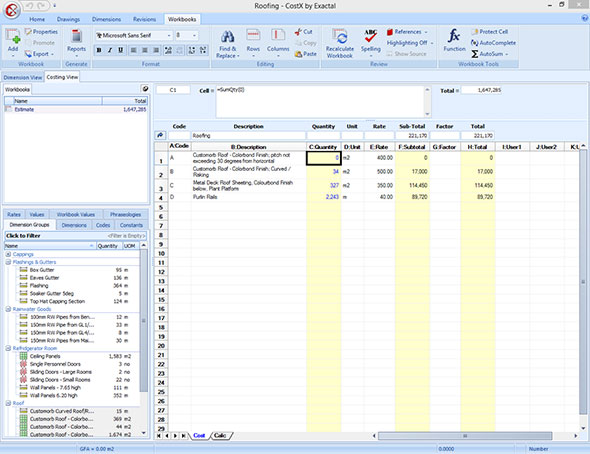The height and width of the screenshot is (454, 590).
Task: Go to the first sheet tab arrow
Action: [159, 436]
